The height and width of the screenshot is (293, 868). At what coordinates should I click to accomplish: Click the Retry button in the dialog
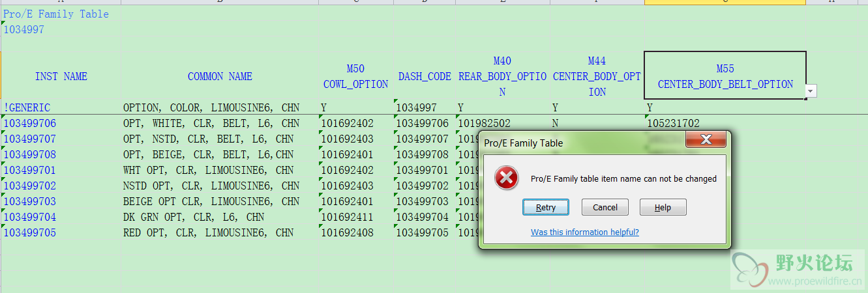[x=546, y=207]
